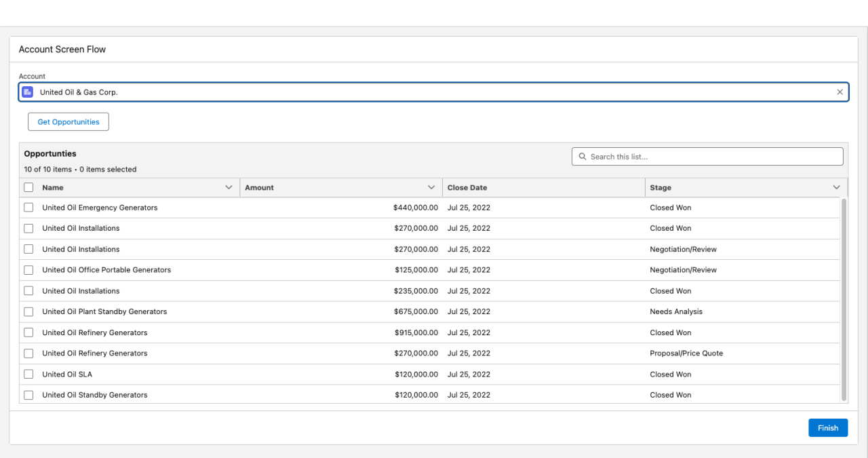
Task: Clear the selected Account with the X icon
Action: click(x=840, y=92)
